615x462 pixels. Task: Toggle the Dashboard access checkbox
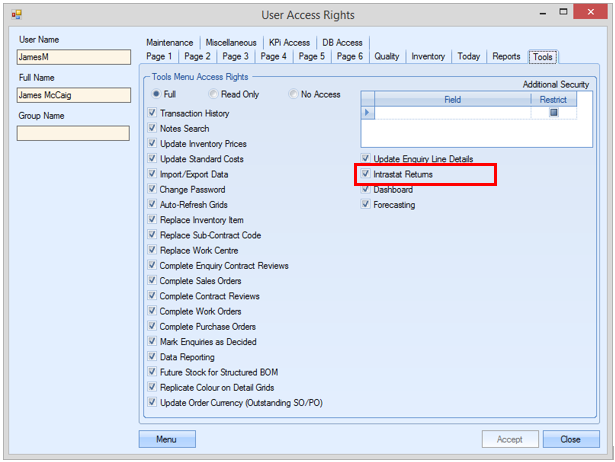pos(366,189)
